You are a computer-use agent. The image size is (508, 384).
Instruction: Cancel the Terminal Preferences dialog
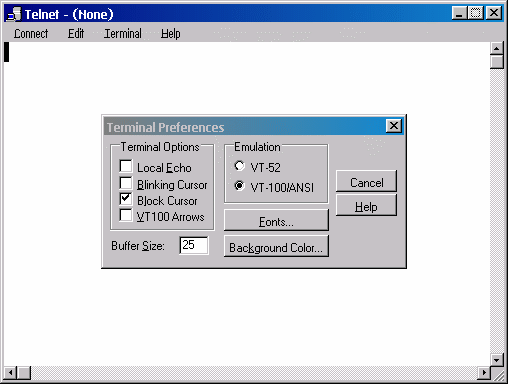coord(366,181)
